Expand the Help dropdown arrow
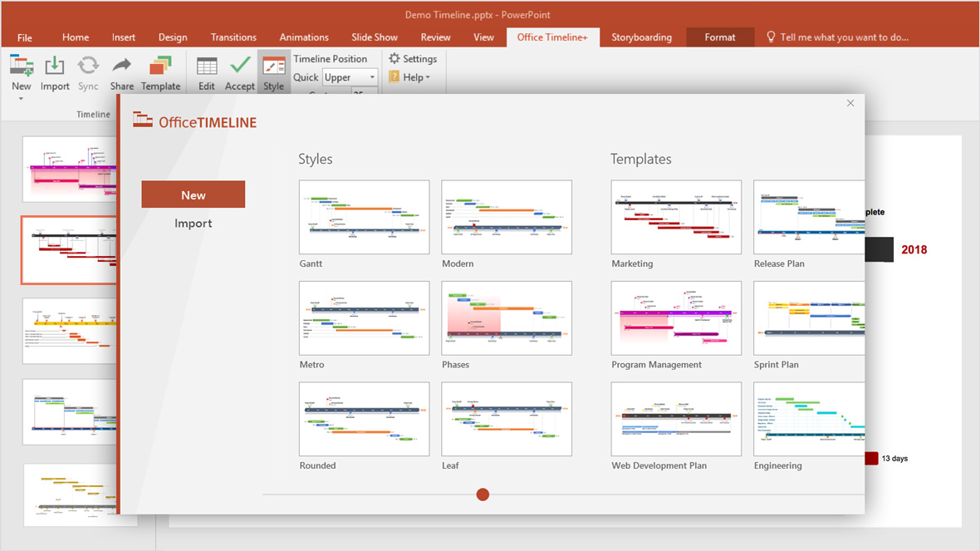 [x=428, y=77]
